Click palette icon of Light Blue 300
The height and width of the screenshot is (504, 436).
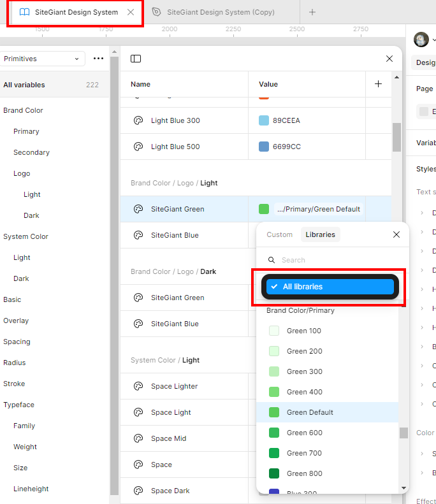pos(138,120)
